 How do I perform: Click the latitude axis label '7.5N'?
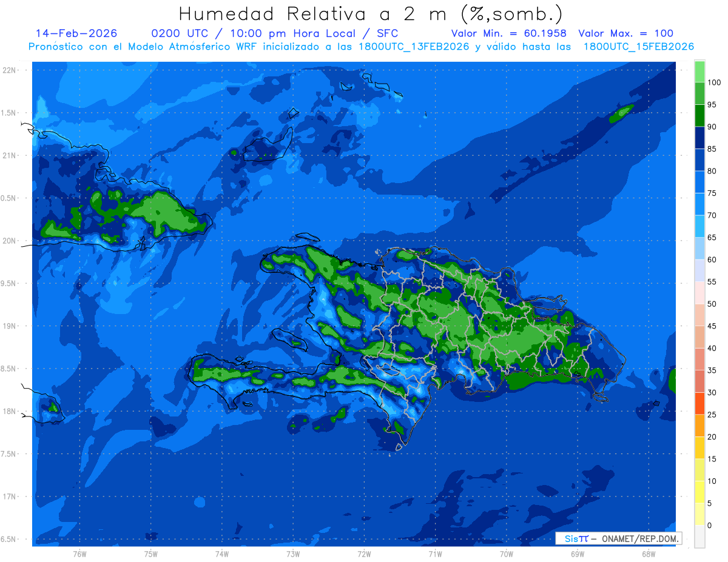point(9,454)
